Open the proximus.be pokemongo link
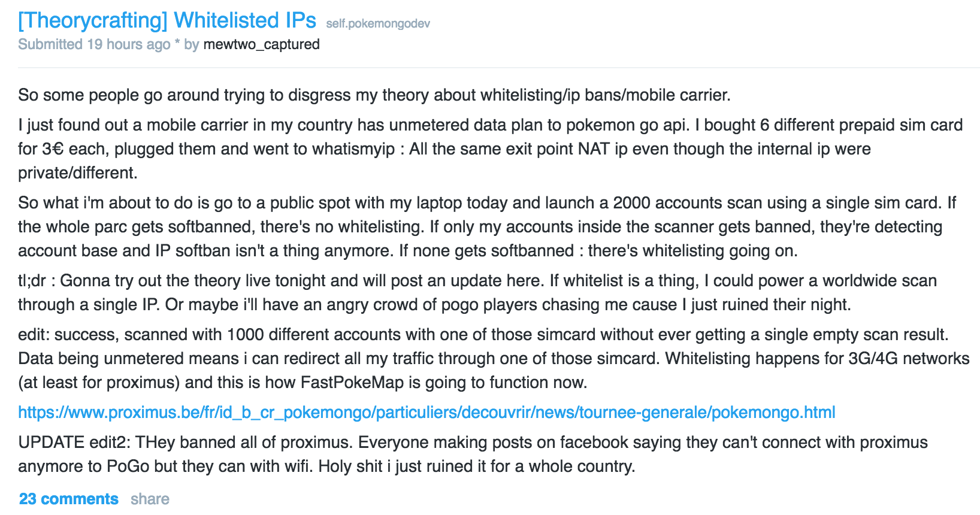Image resolution: width=980 pixels, height=515 pixels. pyautogui.click(x=427, y=413)
